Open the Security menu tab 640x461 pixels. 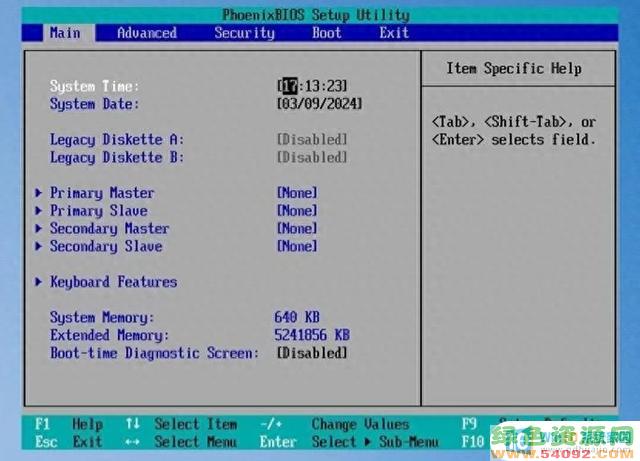[244, 33]
